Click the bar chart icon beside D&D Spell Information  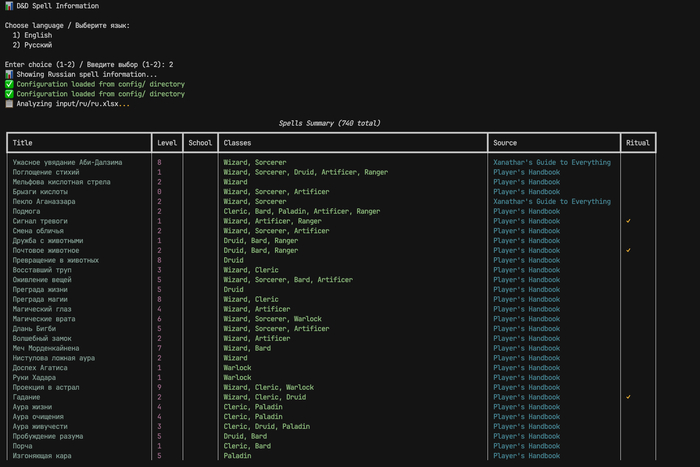click(9, 6)
